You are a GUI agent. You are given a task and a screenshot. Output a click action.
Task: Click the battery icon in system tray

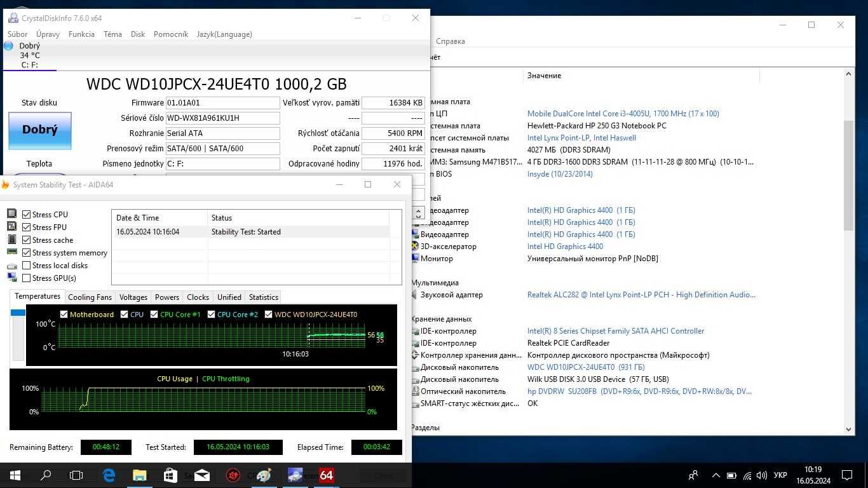pos(731,475)
